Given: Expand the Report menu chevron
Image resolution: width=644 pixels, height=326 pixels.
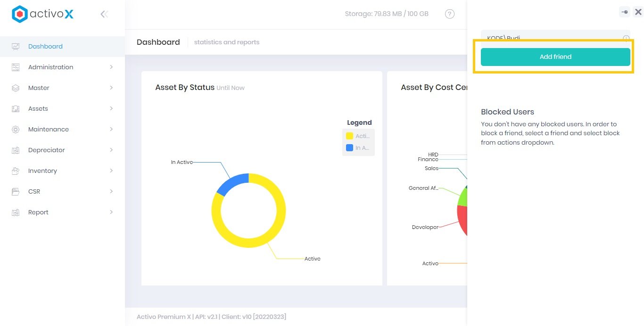Looking at the screenshot, I should [111, 212].
